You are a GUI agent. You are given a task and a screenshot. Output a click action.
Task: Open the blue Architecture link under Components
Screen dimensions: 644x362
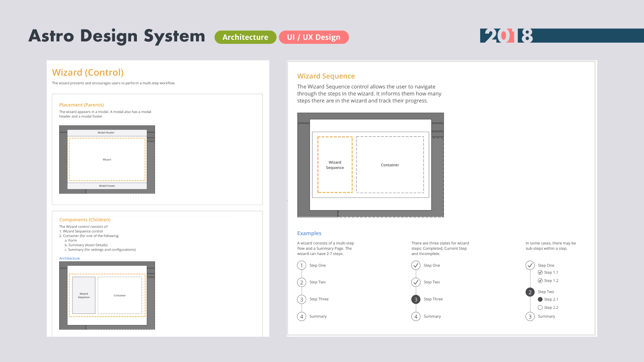[70, 258]
